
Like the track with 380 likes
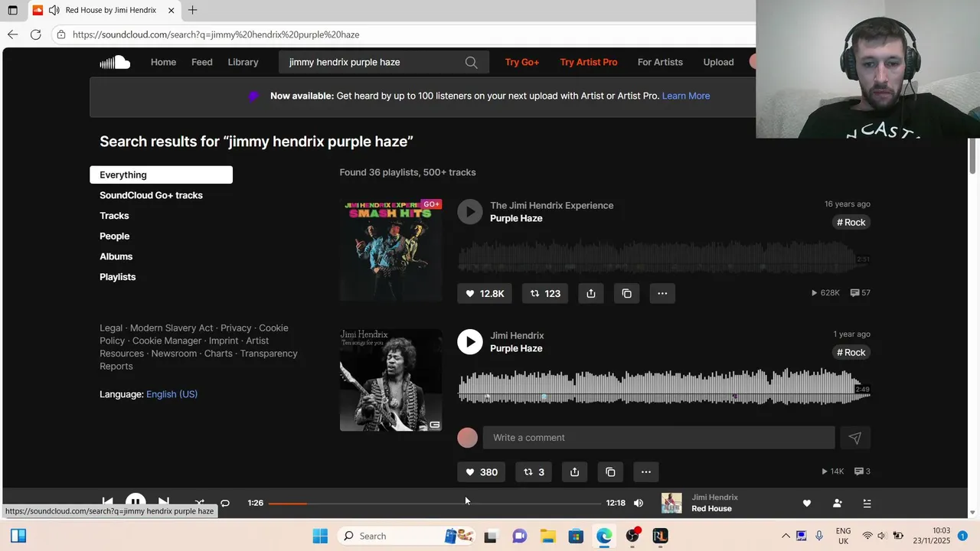pyautogui.click(x=482, y=472)
